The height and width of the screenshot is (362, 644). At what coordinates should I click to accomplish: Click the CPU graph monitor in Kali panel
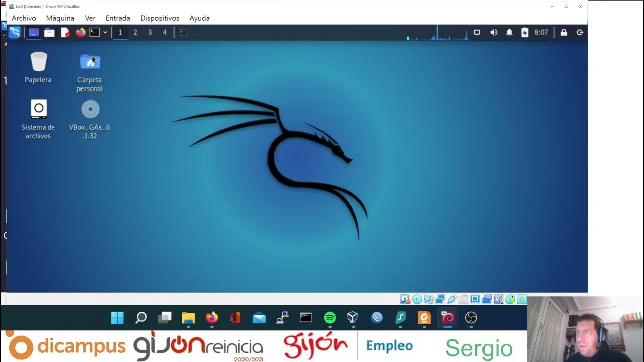coord(437,32)
